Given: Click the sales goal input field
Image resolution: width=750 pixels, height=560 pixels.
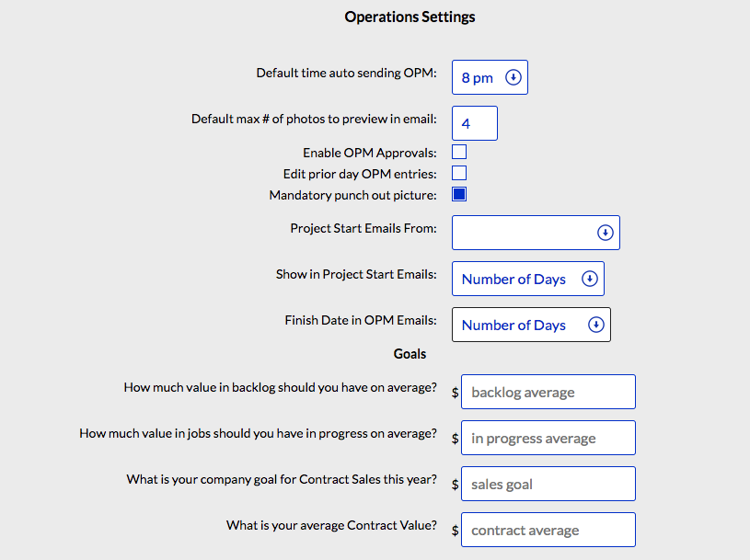Looking at the screenshot, I should [548, 484].
